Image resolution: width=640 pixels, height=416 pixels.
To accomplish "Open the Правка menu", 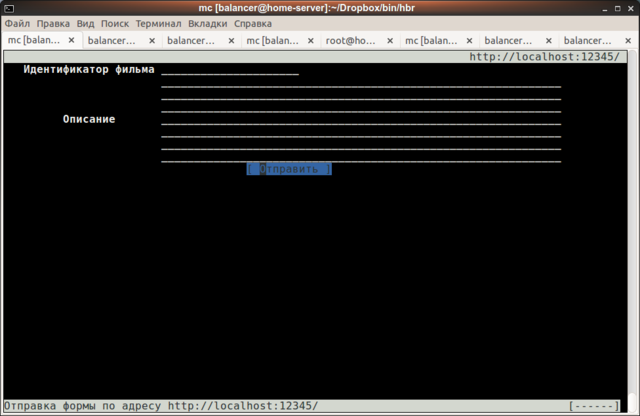I will pos(53,23).
